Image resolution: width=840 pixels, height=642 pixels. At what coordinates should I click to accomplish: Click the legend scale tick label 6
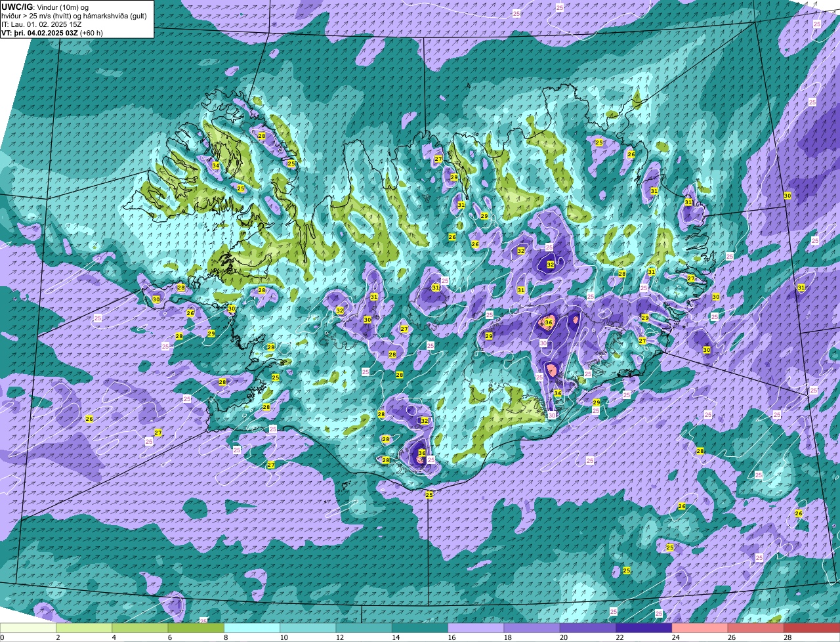[169, 637]
